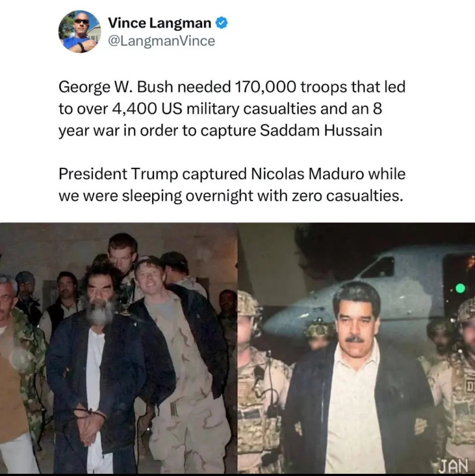Image resolution: width=475 pixels, height=476 pixels.
Task: Click the sunglasses in the profile picture
Action: pyautogui.click(x=82, y=22)
